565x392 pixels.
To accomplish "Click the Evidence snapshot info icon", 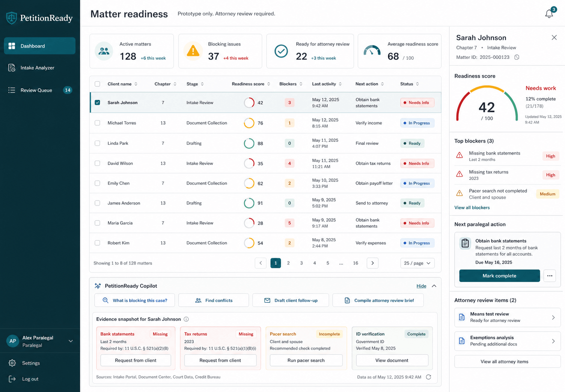I will [186, 319].
